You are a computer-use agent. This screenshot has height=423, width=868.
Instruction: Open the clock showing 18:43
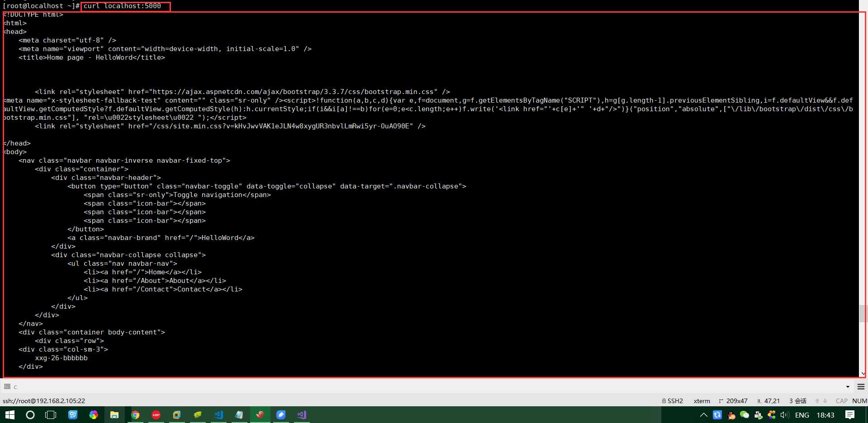click(825, 415)
